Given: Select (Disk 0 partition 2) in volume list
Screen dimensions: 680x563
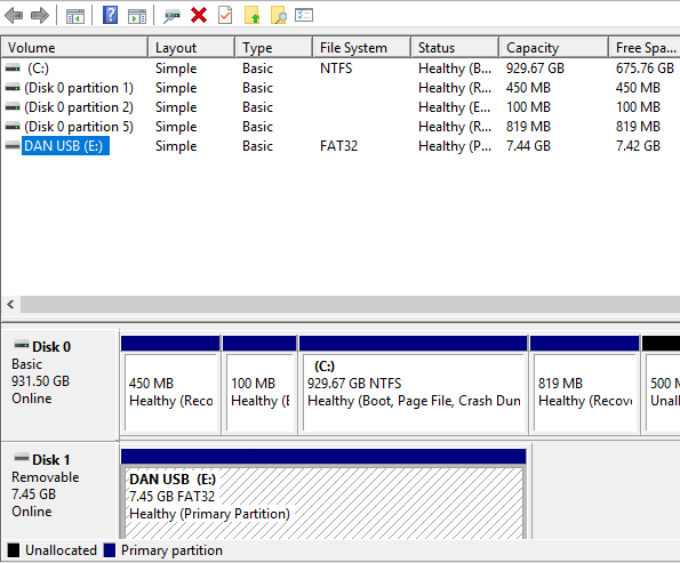Looking at the screenshot, I should [78, 107].
